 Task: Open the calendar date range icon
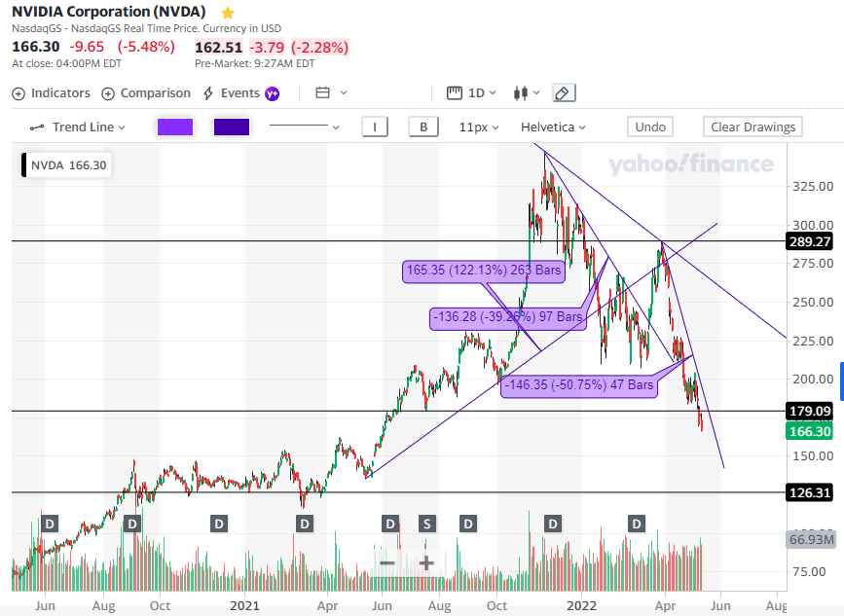[x=322, y=92]
